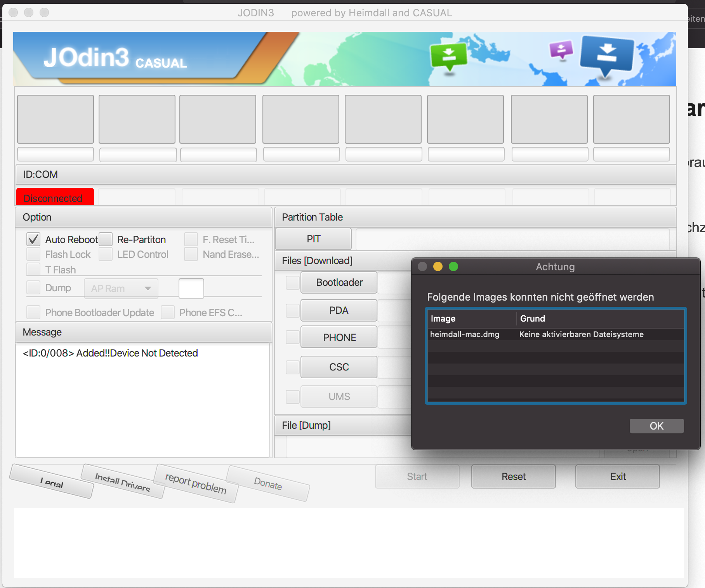Enable the Re-Partiton checkbox
This screenshot has height=588, width=705.
[106, 239]
